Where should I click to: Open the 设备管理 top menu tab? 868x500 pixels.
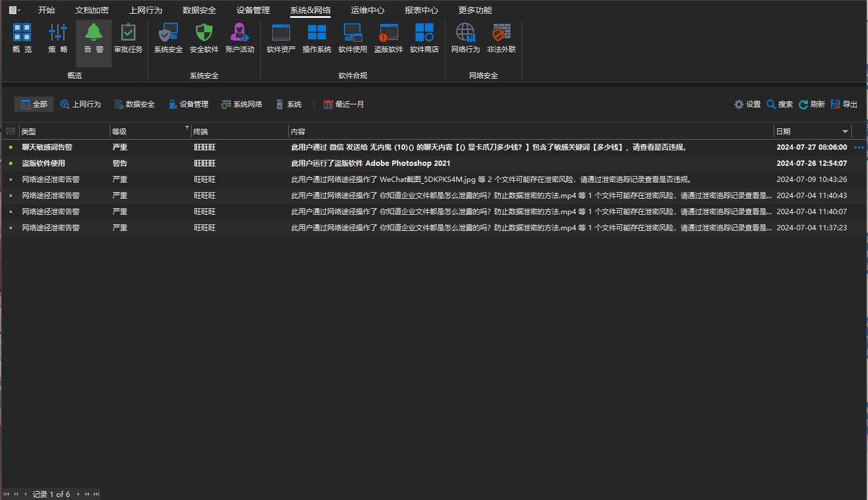253,10
